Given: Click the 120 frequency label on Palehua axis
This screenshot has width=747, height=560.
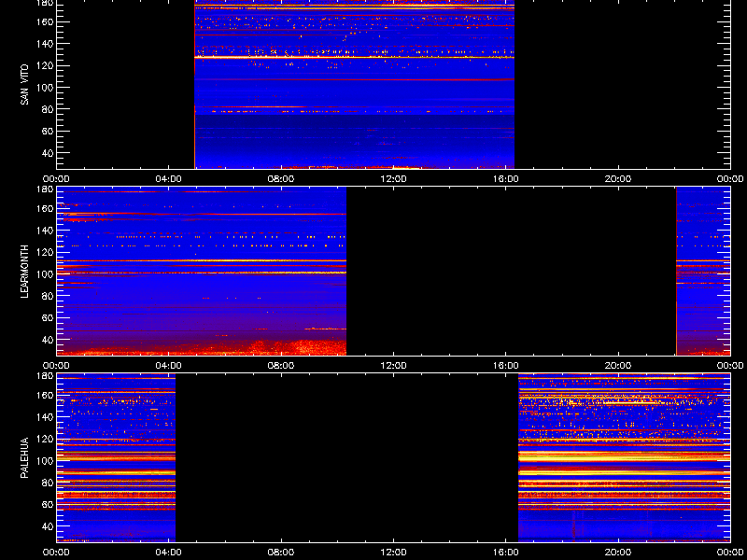Looking at the screenshot, I should tap(45, 439).
